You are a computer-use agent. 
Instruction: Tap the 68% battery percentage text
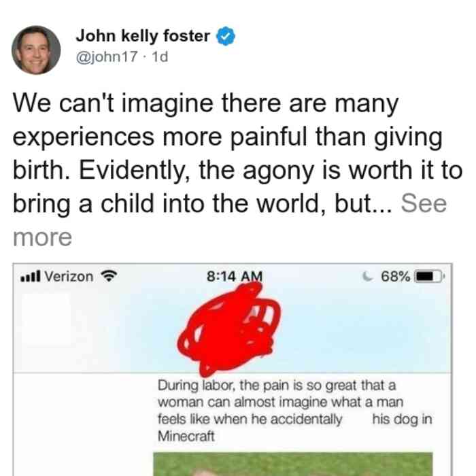[395, 276]
